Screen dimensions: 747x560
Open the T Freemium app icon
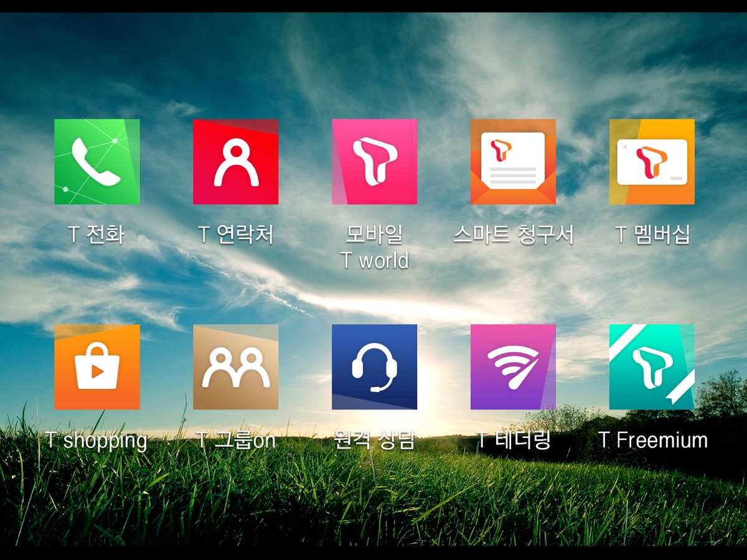(652, 367)
